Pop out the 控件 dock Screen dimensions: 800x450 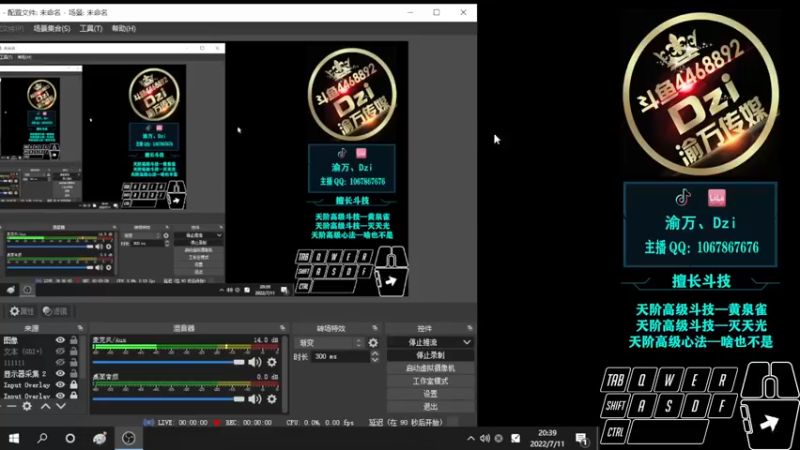coord(469,328)
